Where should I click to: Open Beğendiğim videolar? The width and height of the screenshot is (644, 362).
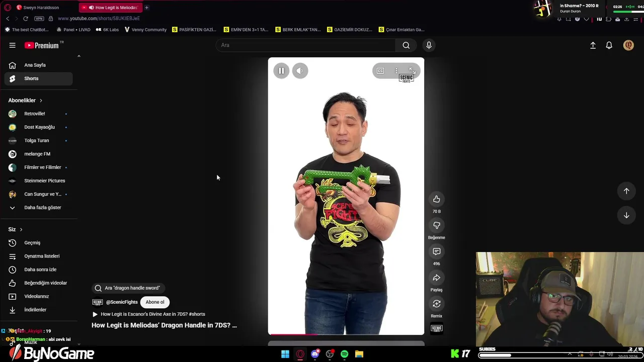38,283
